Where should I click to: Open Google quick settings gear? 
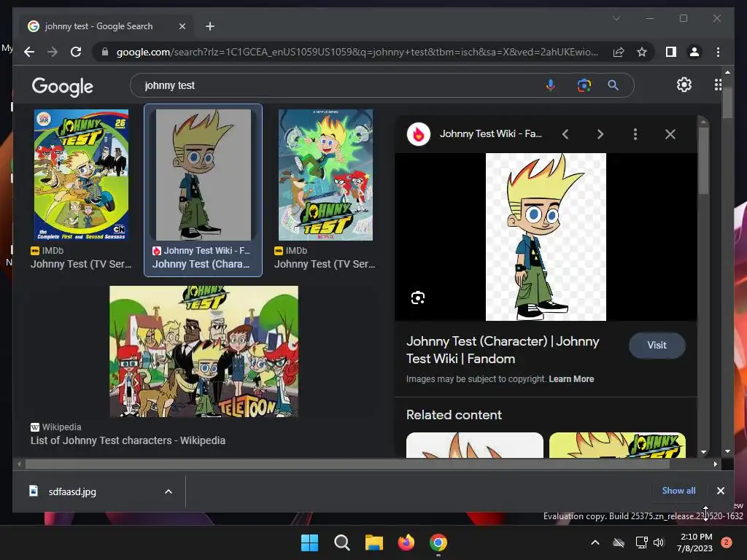pyautogui.click(x=684, y=85)
